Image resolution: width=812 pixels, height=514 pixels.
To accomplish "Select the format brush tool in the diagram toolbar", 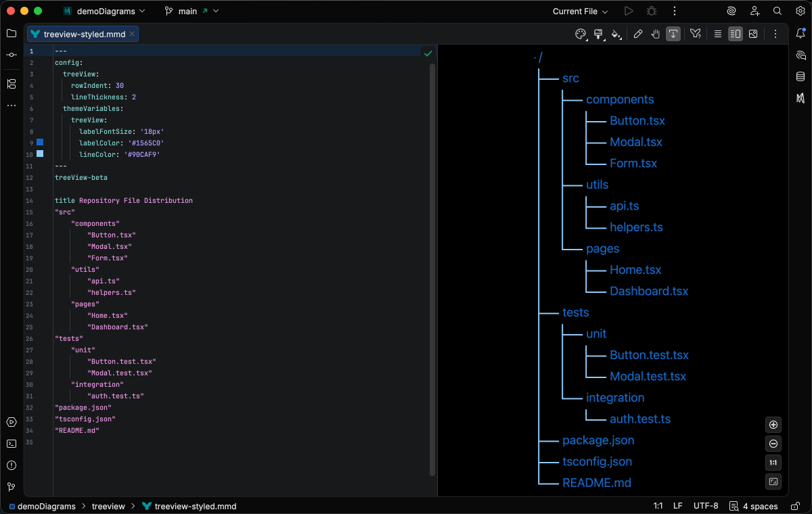I will (599, 34).
